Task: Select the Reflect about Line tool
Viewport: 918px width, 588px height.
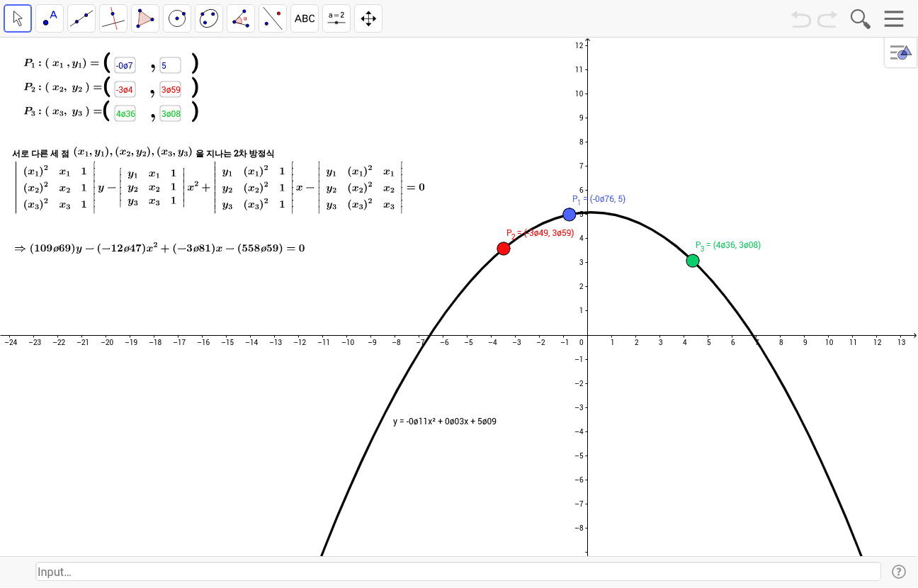Action: click(x=272, y=18)
